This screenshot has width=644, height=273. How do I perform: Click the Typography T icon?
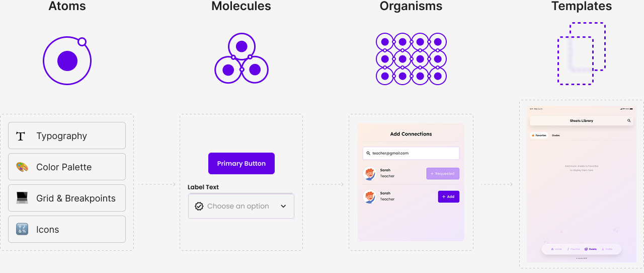(21, 136)
